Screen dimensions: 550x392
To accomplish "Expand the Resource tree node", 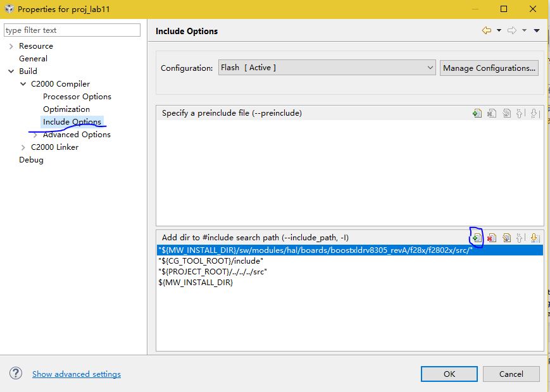I will [11, 46].
